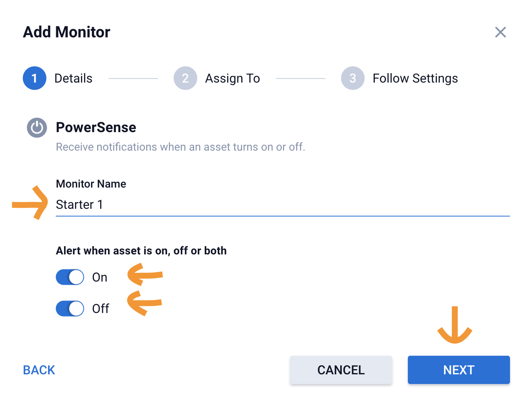Click the PowerSense power icon
This screenshot has height=405, width=532.
[x=37, y=128]
